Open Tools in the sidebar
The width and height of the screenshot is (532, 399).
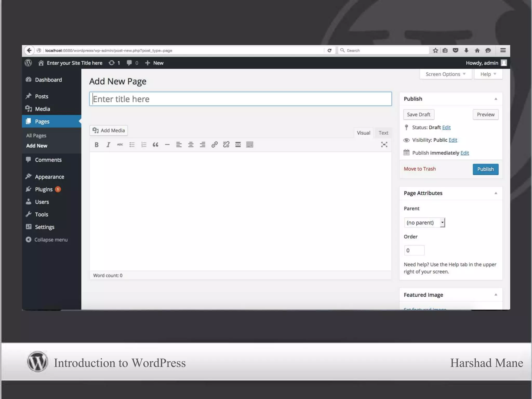click(52, 214)
